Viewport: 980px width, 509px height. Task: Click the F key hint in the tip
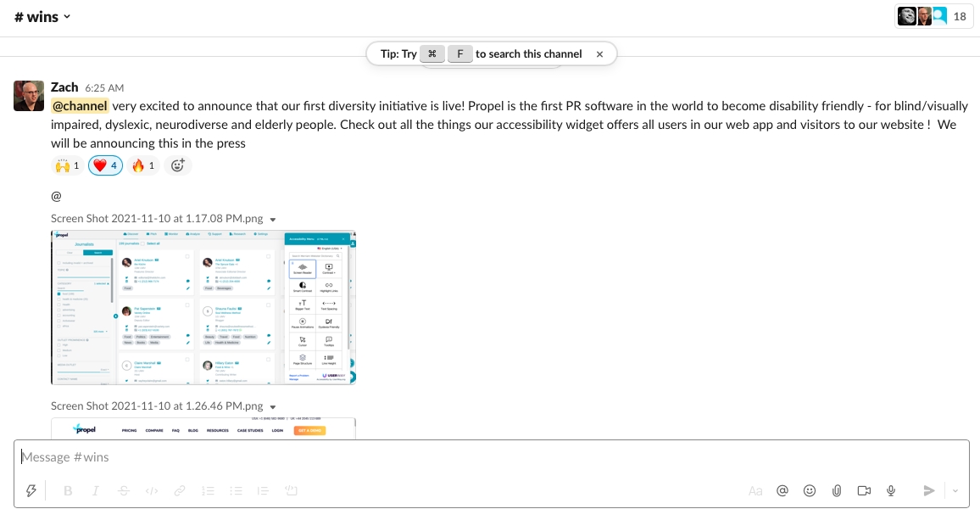point(460,53)
